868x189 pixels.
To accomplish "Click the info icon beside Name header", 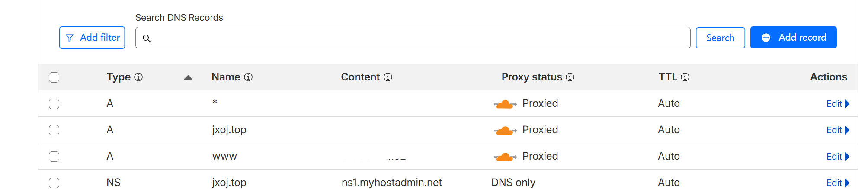I will tap(248, 77).
